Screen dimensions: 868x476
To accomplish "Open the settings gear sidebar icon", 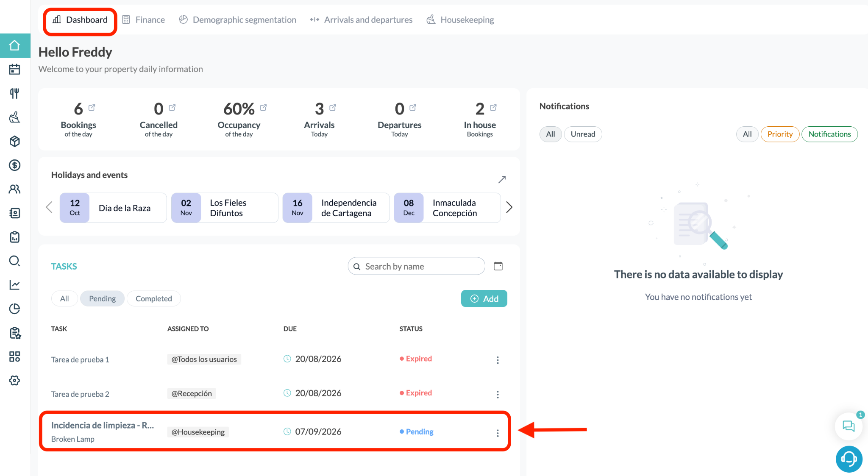I will pos(15,381).
